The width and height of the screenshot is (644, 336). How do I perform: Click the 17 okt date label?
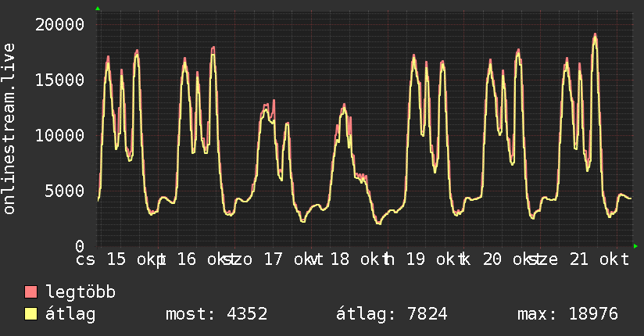coord(293,259)
